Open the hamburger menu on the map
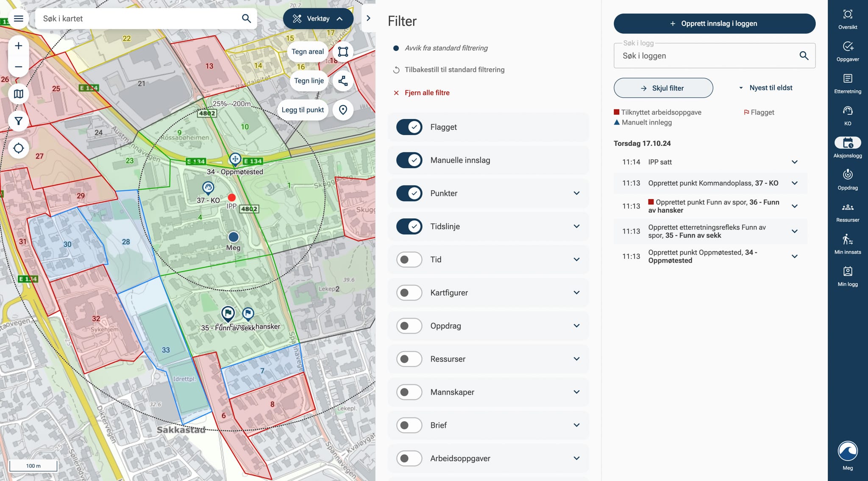This screenshot has width=868, height=481. click(x=19, y=19)
